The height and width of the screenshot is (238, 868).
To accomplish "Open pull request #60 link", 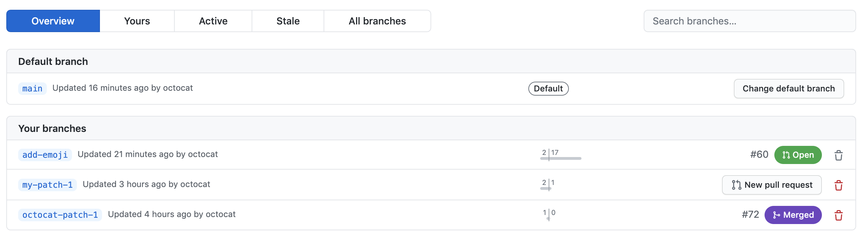I will 759,155.
